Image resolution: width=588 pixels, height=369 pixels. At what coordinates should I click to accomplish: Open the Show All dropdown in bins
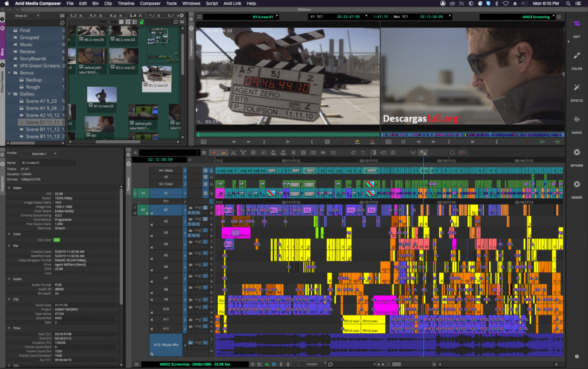point(26,16)
